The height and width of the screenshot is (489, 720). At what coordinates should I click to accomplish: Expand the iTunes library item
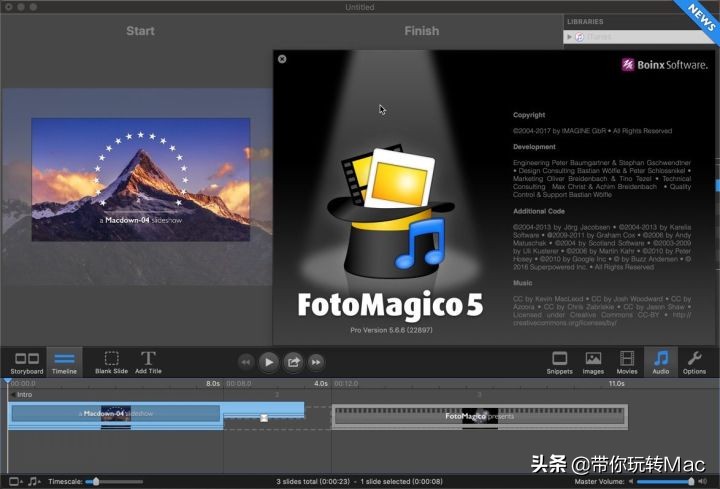point(570,37)
